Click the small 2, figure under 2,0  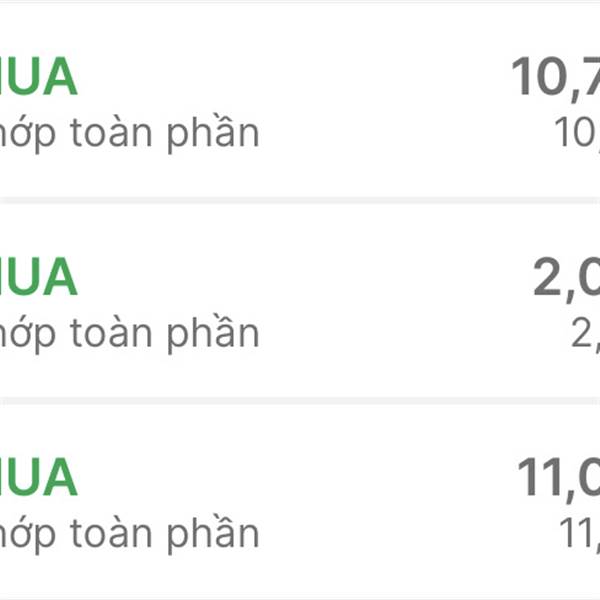point(585,334)
